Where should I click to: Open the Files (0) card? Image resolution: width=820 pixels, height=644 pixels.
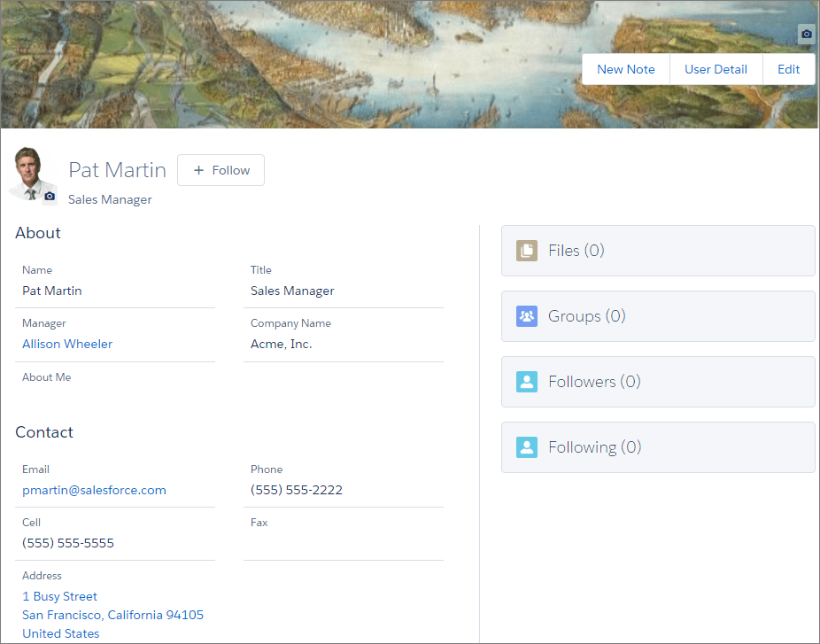point(658,251)
